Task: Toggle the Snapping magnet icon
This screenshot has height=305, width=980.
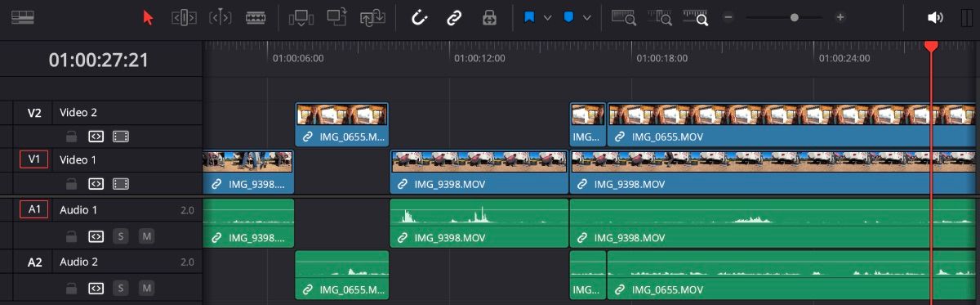Action: tap(419, 17)
